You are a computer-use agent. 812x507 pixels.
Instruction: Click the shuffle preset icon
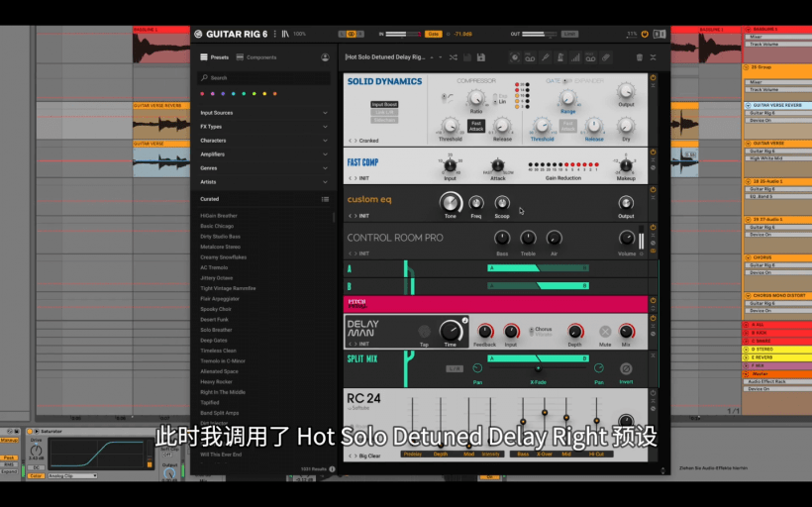(453, 57)
